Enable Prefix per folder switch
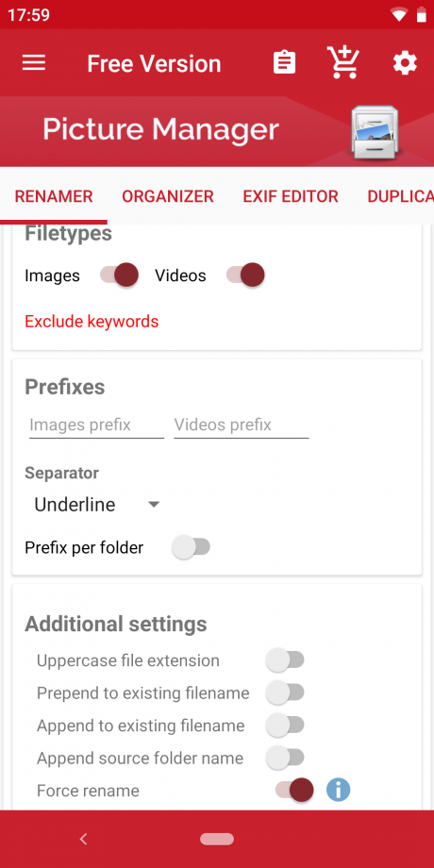This screenshot has width=434, height=868. pos(191,547)
